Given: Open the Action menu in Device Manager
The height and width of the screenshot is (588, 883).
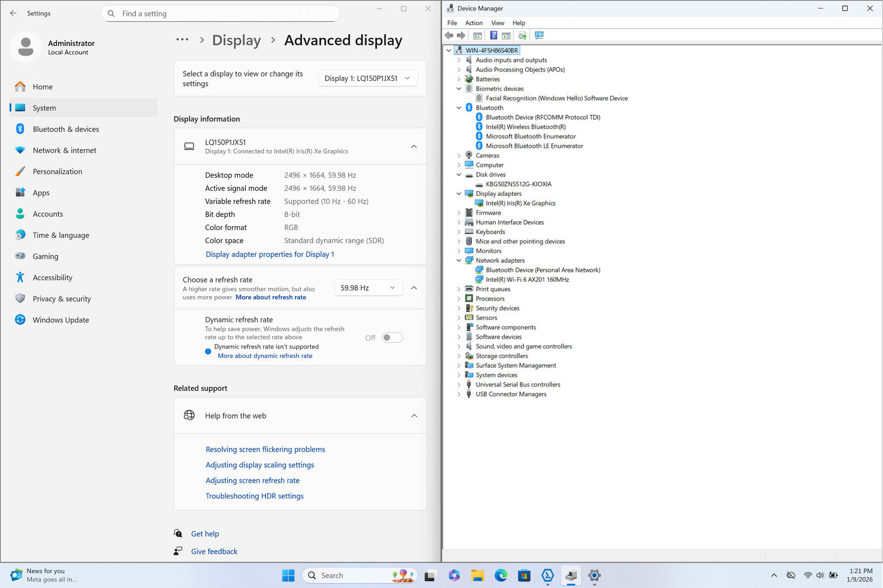Looking at the screenshot, I should point(474,23).
